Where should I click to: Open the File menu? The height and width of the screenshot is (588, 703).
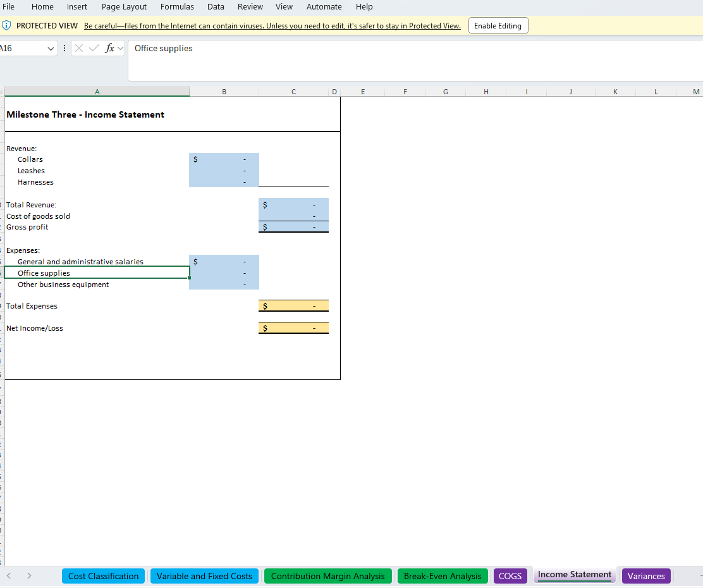click(x=8, y=7)
